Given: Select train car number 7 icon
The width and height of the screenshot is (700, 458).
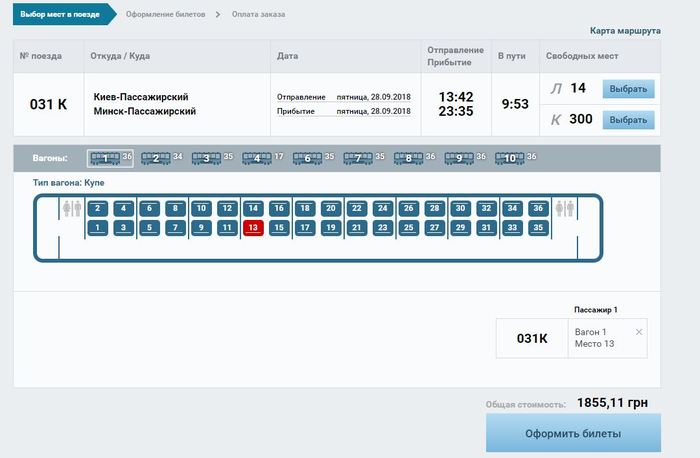Looking at the screenshot, I should click(x=358, y=158).
